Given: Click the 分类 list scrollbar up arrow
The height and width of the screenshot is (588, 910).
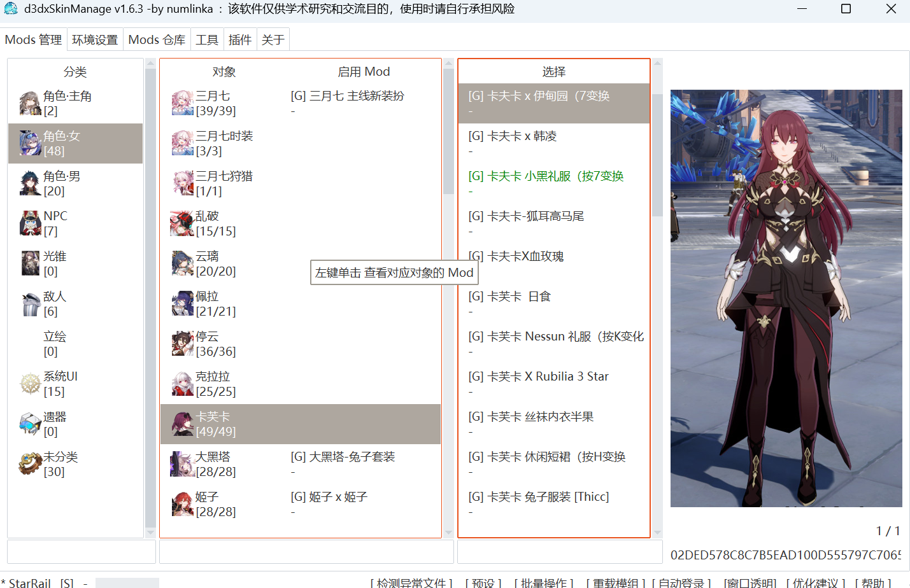Looking at the screenshot, I should pyautogui.click(x=150, y=63).
